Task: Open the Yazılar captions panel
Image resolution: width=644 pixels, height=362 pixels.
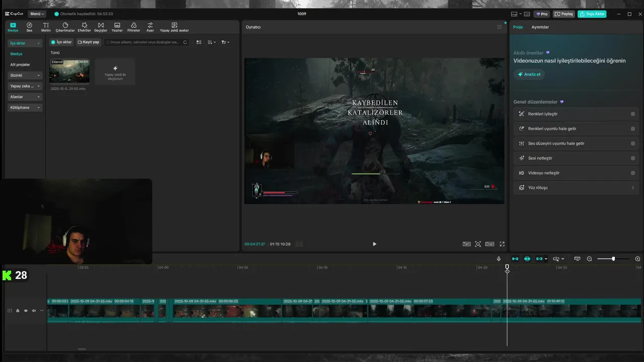Action: (x=117, y=27)
